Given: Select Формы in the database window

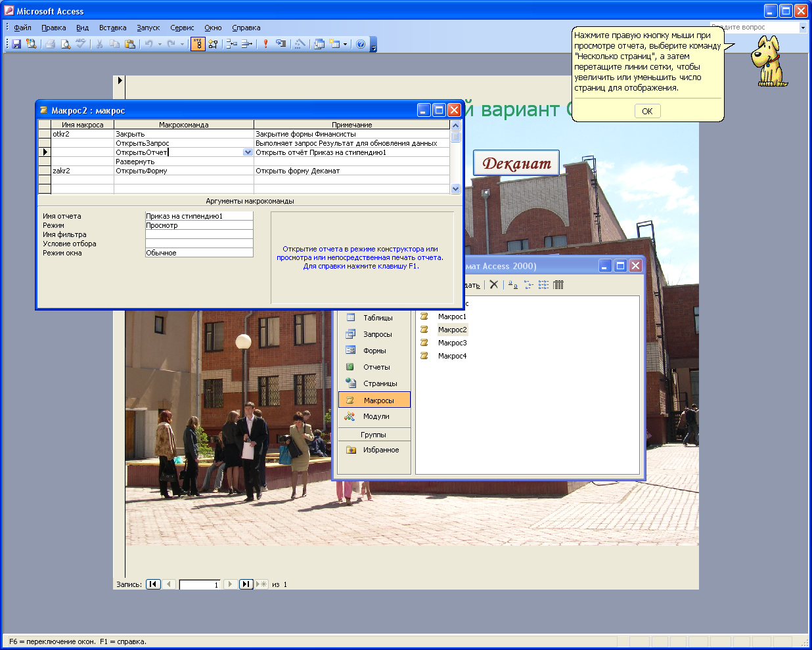Looking at the screenshot, I should pos(374,351).
